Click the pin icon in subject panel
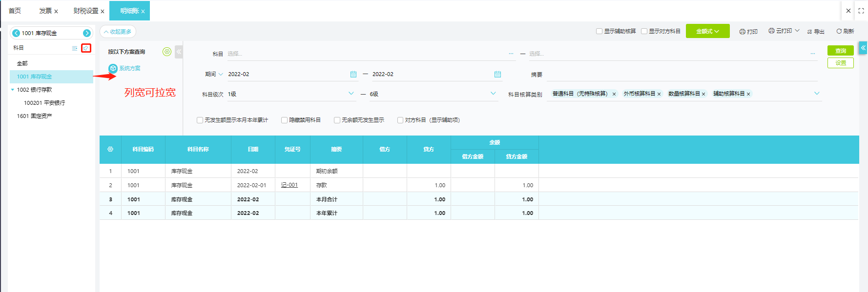This screenshot has width=868, height=292. [86, 48]
